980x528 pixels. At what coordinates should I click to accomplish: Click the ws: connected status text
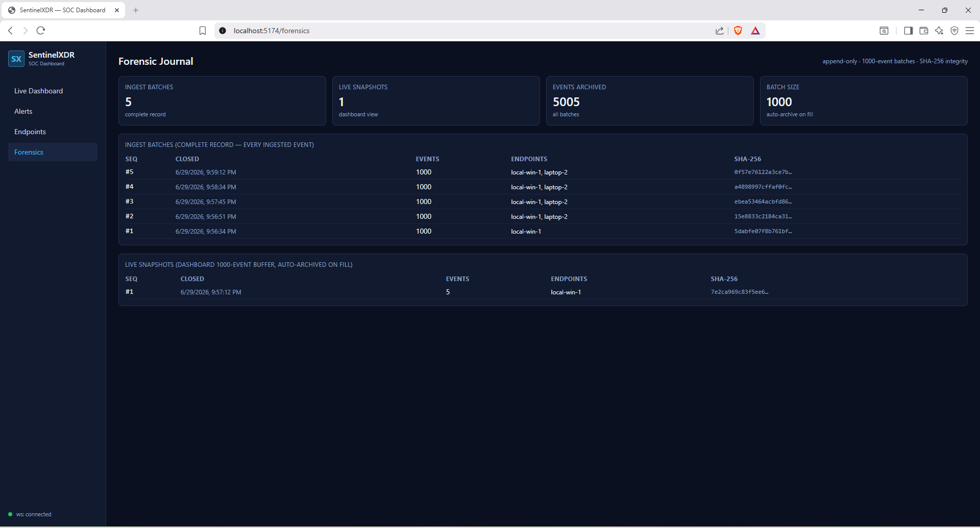coord(34,514)
